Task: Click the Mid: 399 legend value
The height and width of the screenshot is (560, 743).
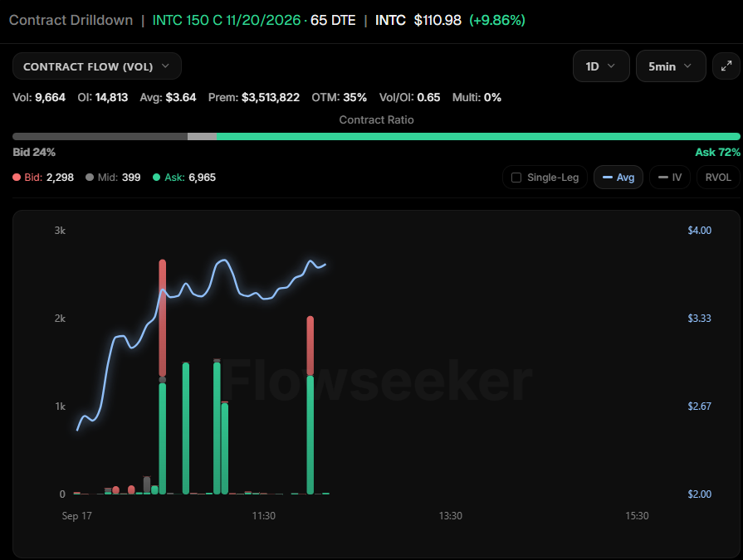Action: coord(119,178)
